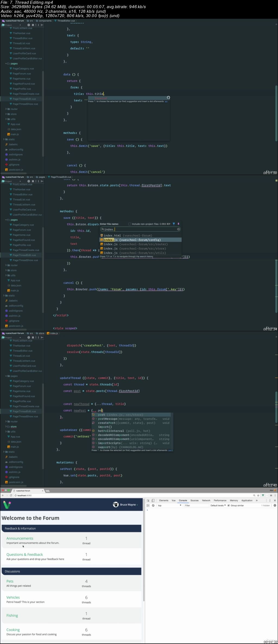This screenshot has height=644, width=278.
Task: Click the filter funnel icon in file search popup
Action: (174, 224)
